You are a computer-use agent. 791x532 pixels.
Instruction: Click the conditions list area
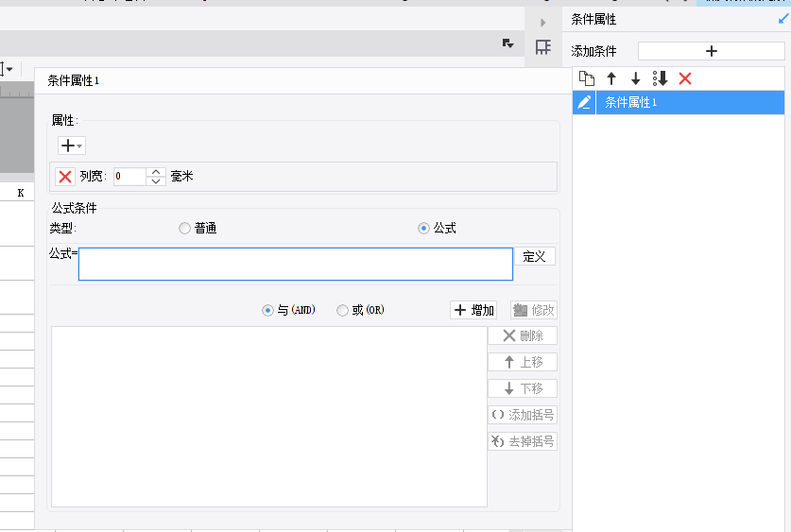pos(269,417)
